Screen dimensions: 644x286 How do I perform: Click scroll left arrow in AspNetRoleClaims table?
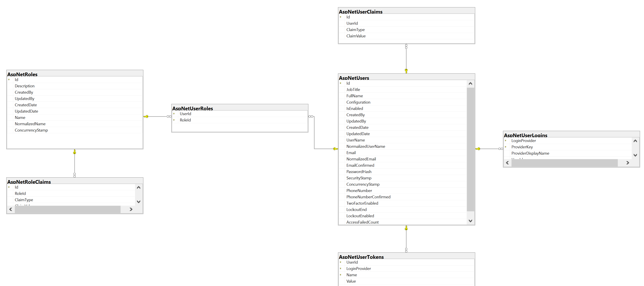pyautogui.click(x=11, y=209)
